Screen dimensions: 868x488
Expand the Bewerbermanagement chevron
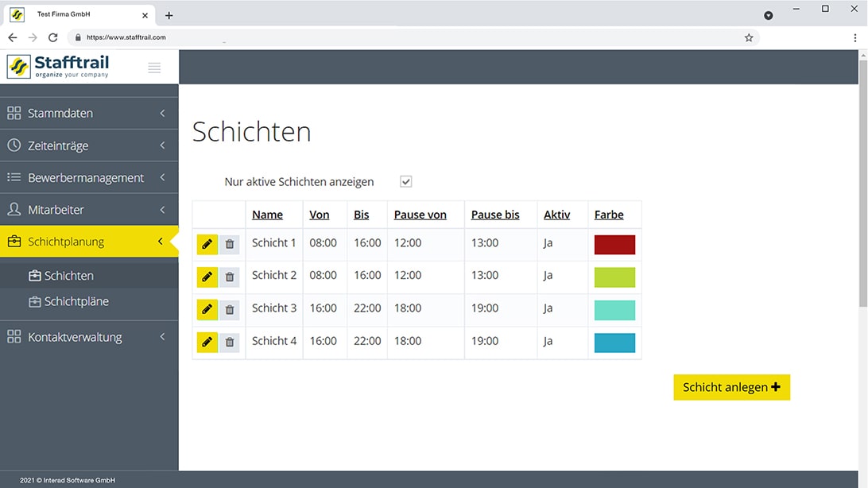point(162,177)
